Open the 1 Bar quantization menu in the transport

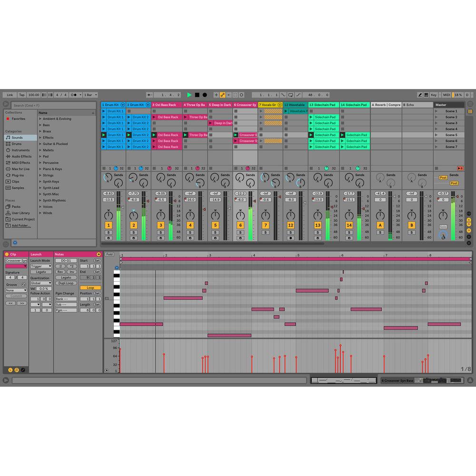click(89, 94)
